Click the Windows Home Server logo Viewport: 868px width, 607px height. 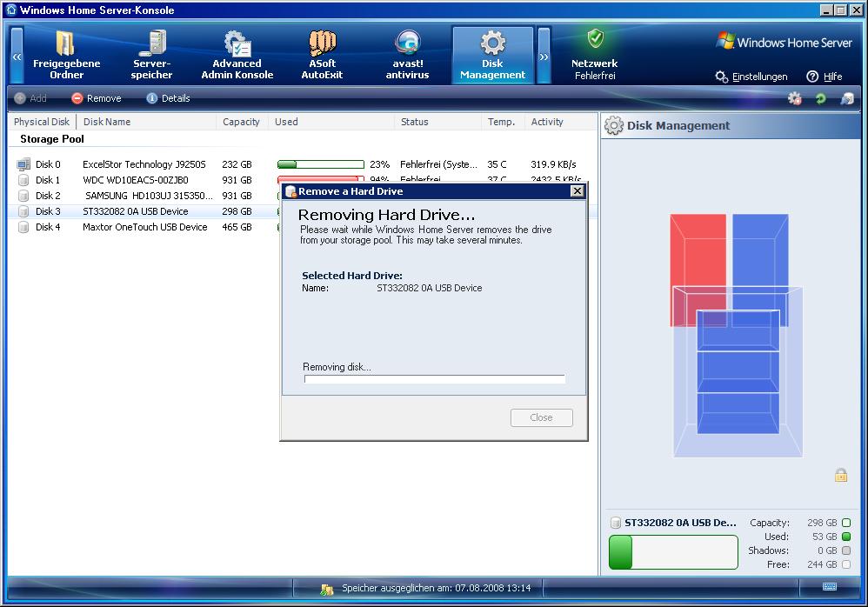784,42
